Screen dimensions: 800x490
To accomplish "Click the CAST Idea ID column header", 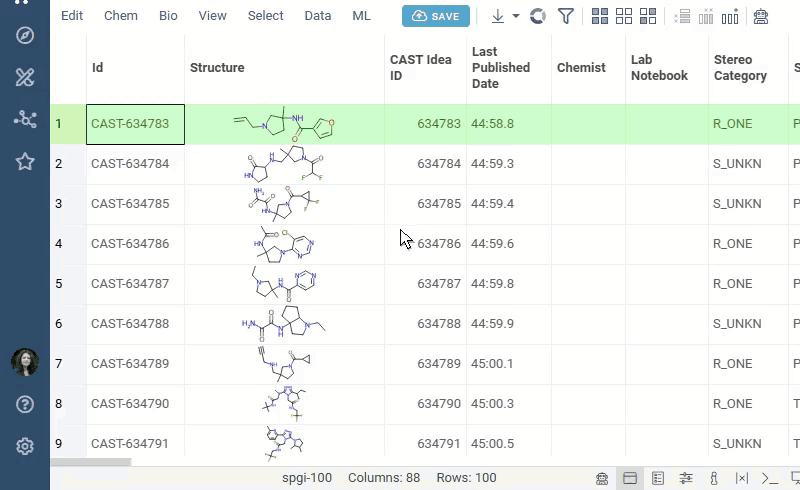I will [x=425, y=67].
